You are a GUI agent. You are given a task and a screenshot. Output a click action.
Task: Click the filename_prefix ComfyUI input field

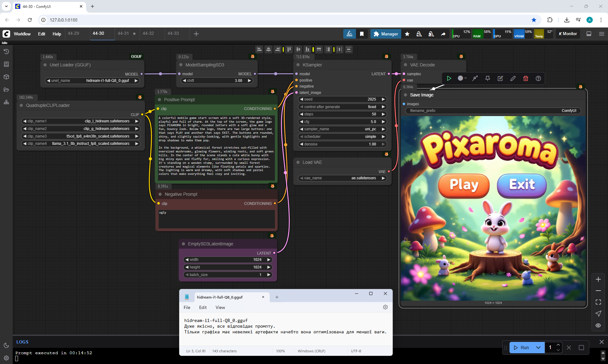(x=493, y=111)
